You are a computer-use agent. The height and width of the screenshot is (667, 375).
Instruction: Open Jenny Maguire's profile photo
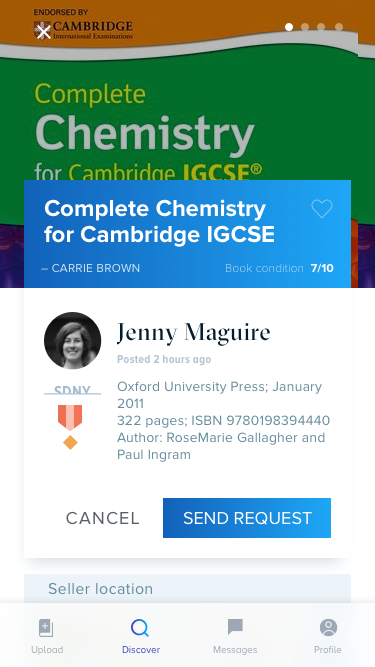click(x=73, y=340)
